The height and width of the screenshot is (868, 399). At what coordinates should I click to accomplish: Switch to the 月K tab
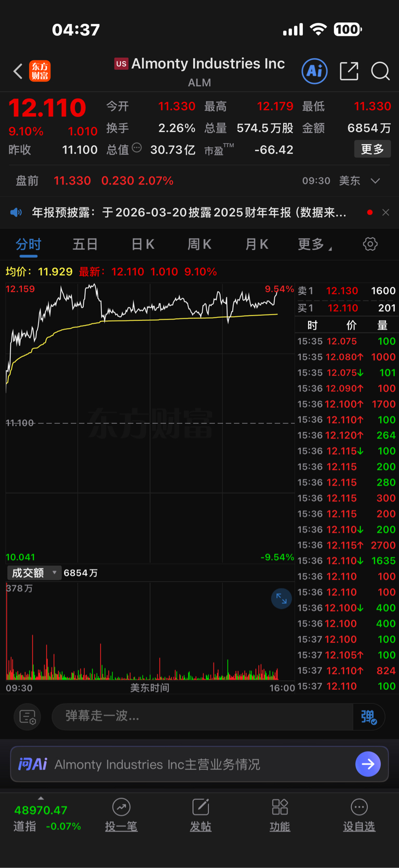(256, 244)
